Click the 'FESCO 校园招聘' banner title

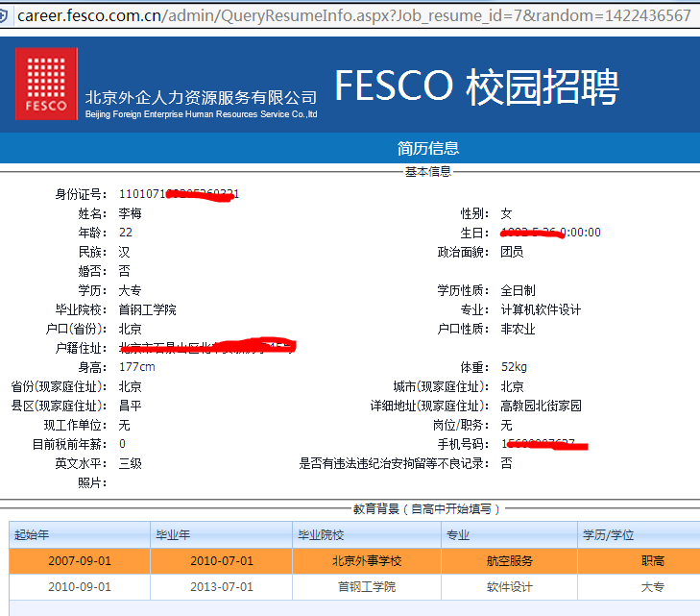(x=476, y=86)
